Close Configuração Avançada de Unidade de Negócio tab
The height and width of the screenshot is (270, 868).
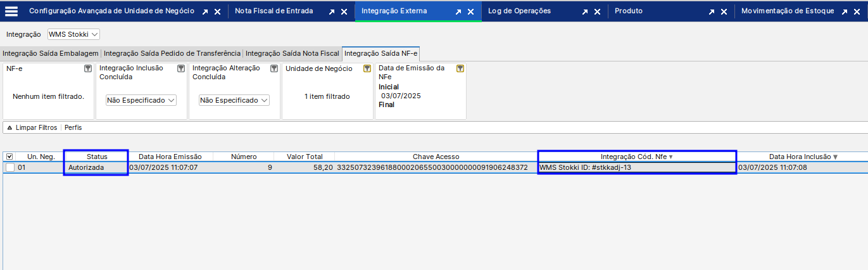(x=218, y=12)
